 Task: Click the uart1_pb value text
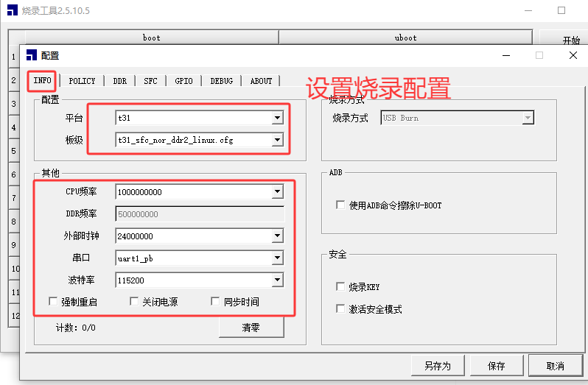click(135, 258)
